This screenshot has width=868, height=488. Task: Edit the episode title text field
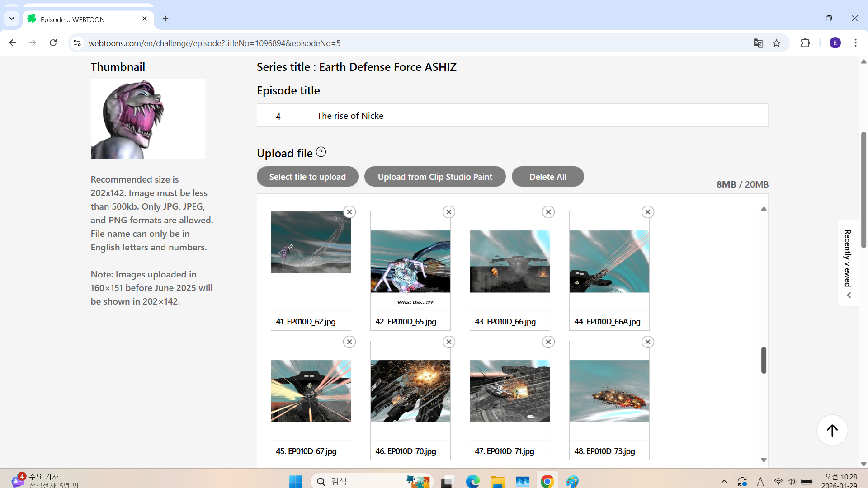533,116
